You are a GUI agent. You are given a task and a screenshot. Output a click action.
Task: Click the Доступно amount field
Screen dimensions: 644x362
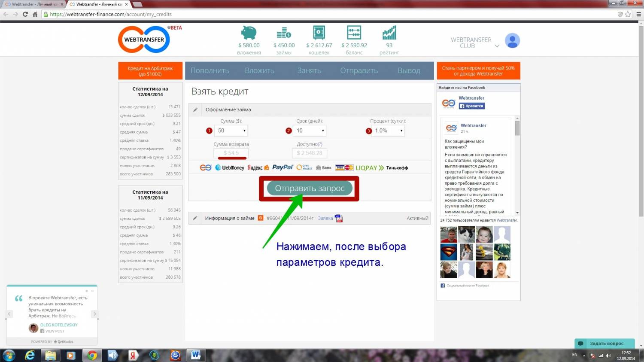310,153
